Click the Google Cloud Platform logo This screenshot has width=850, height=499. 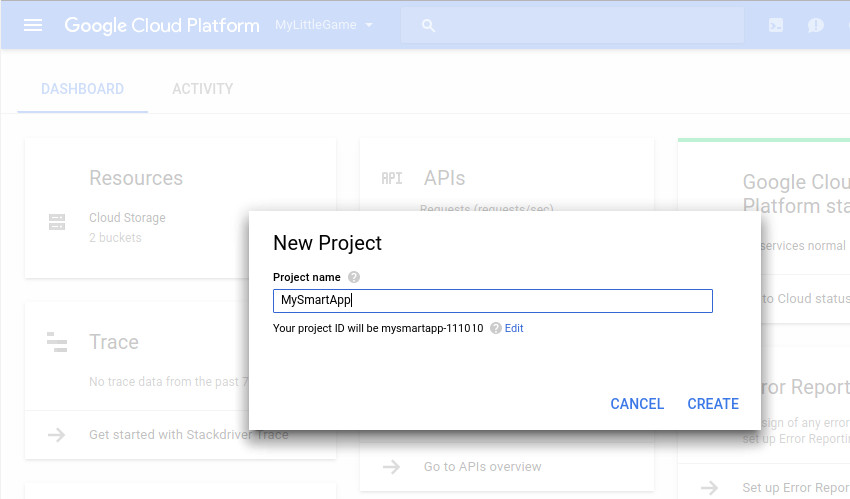click(x=162, y=25)
